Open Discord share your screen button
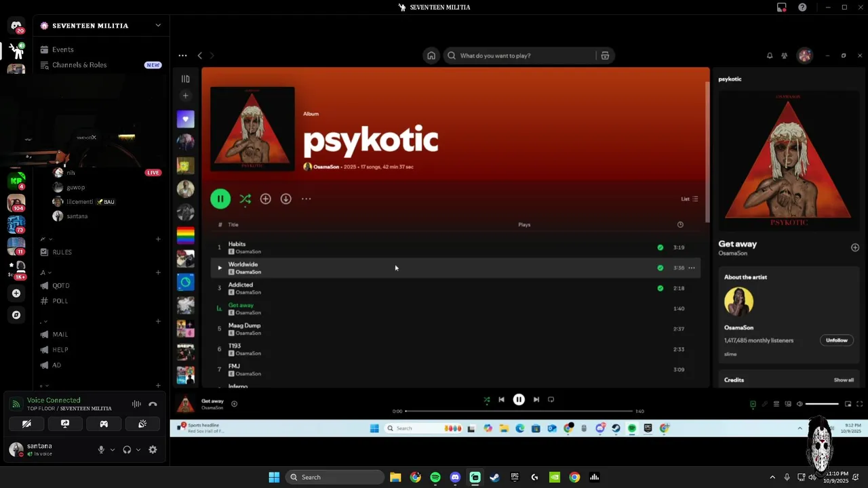 [65, 424]
